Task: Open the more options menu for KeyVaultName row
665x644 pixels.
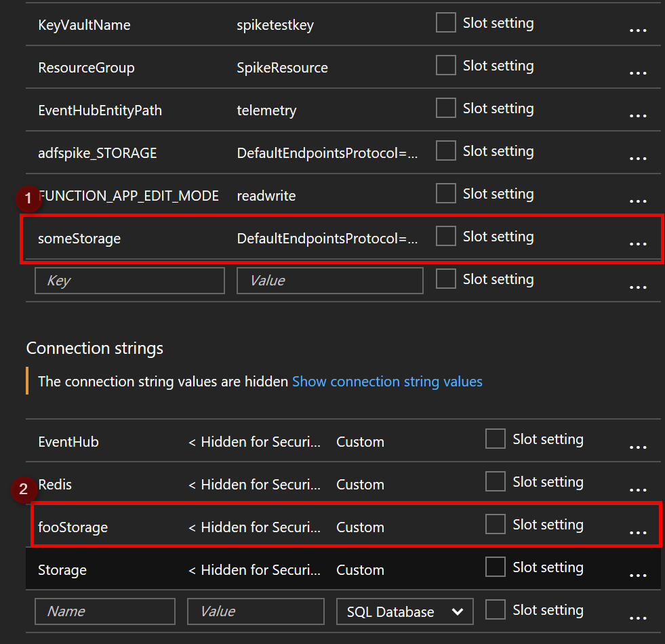Action: click(x=638, y=31)
